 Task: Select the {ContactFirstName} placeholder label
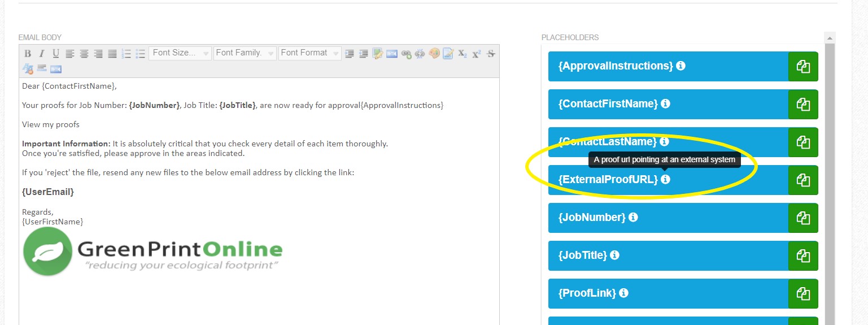[x=608, y=104]
